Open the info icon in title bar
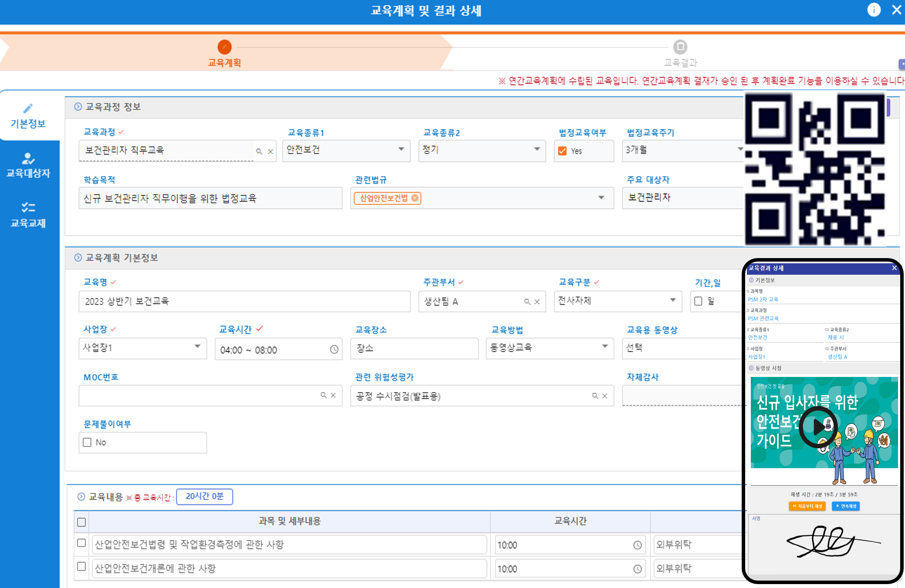 [x=873, y=10]
